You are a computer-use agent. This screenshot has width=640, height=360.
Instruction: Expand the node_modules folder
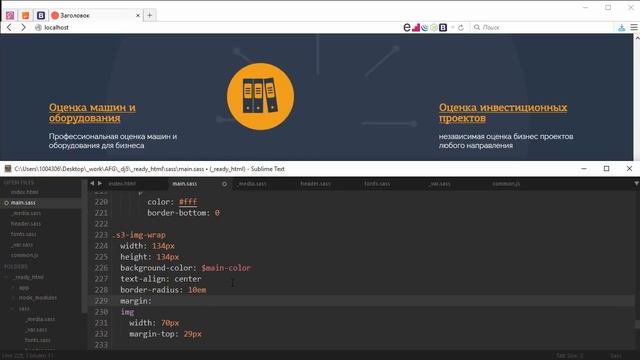pyautogui.click(x=13, y=298)
